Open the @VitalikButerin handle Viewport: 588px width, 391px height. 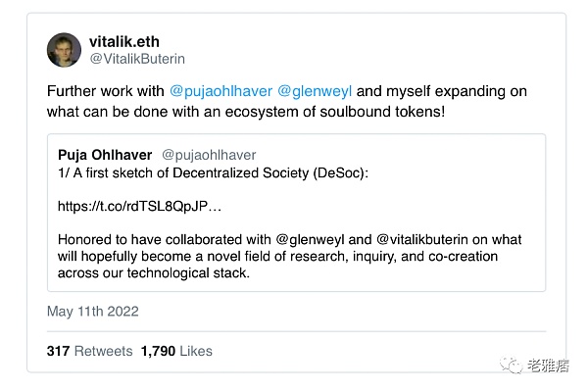tap(137, 59)
